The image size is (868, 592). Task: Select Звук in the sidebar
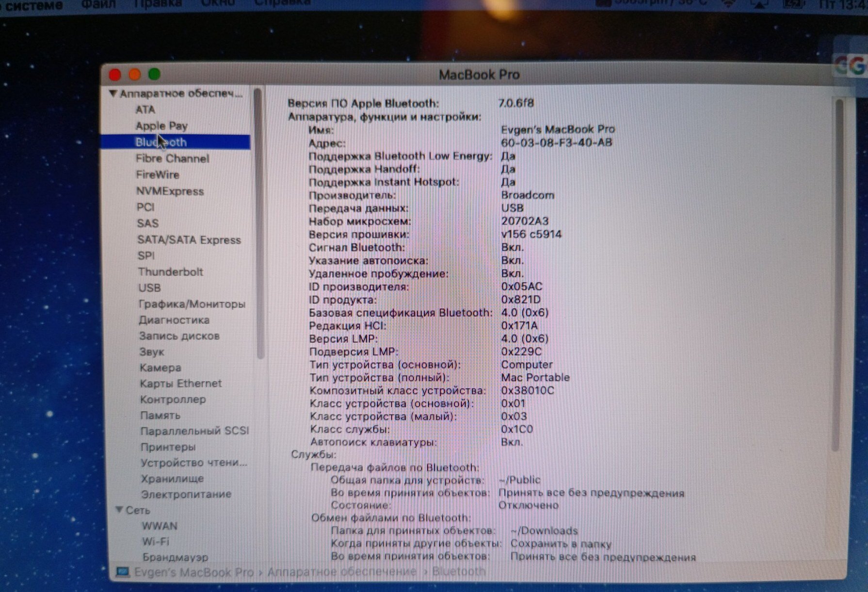click(x=152, y=352)
